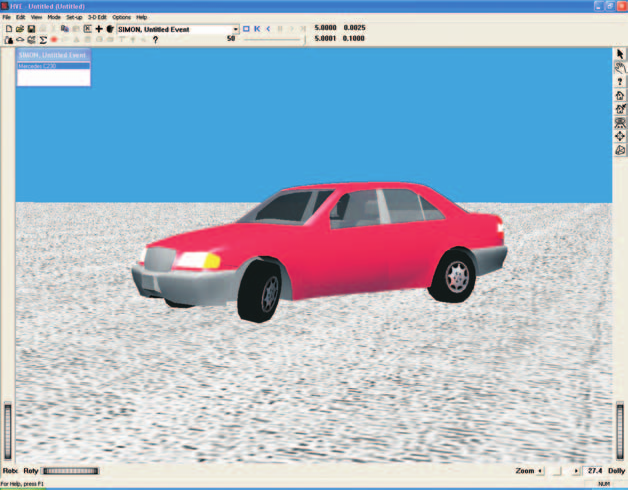Click the Dolly vertical thumbwheel on right edge
628x490 pixels.
tap(620, 431)
